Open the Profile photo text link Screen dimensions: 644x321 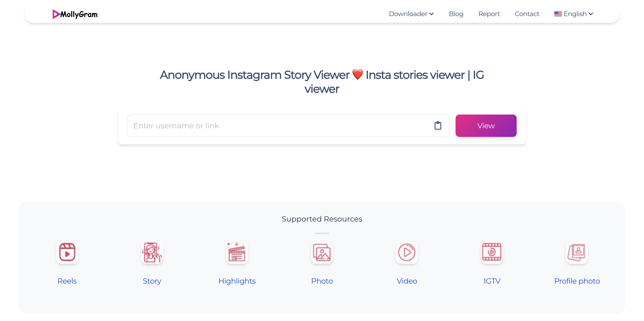pos(577,281)
